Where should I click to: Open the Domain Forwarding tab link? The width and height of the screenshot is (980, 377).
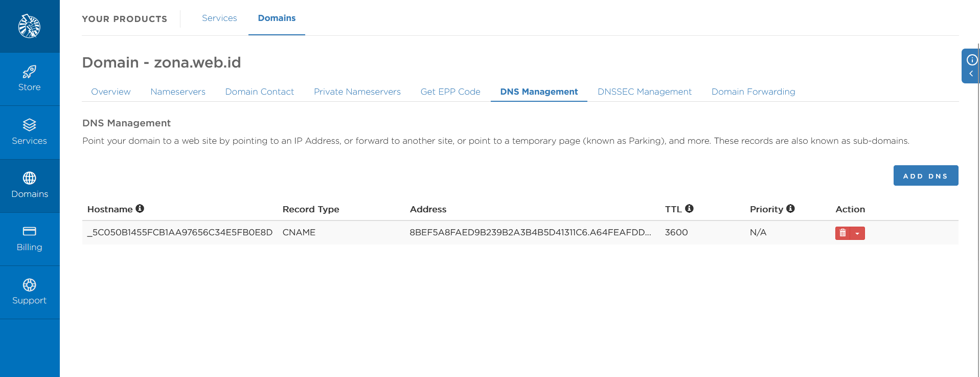(753, 92)
